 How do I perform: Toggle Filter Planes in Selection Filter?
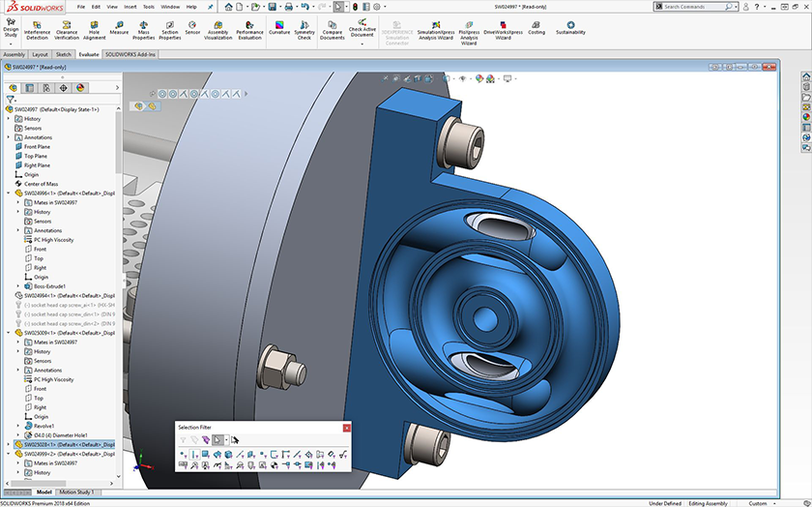click(251, 454)
